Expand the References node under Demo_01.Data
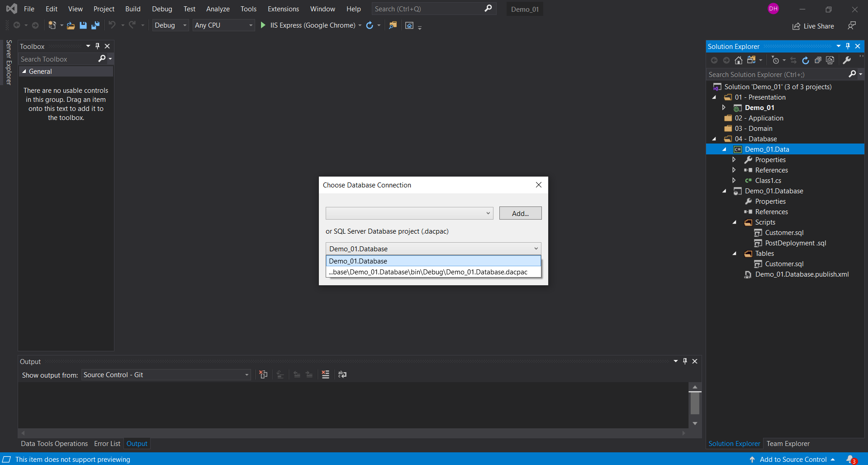Screen dimensions: 868x465 point(734,170)
